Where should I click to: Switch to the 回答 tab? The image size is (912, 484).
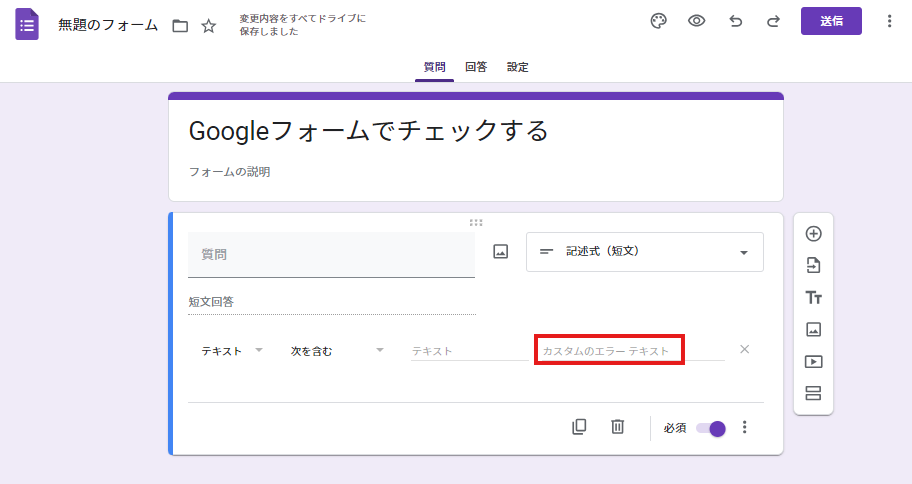click(476, 67)
